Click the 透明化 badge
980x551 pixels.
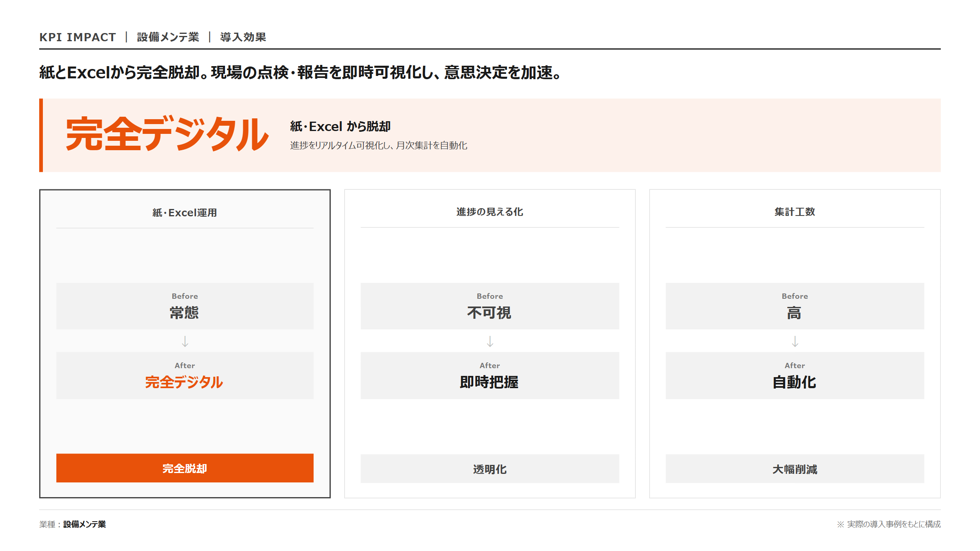click(490, 469)
